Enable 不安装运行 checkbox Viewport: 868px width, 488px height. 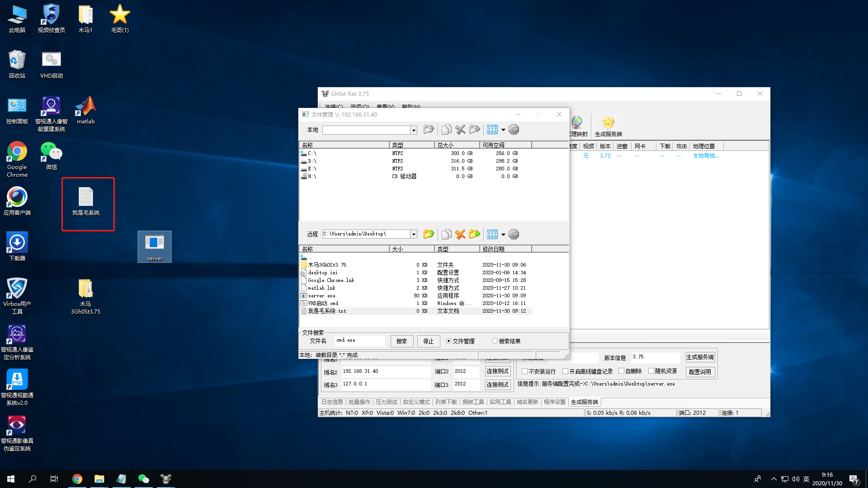point(524,371)
